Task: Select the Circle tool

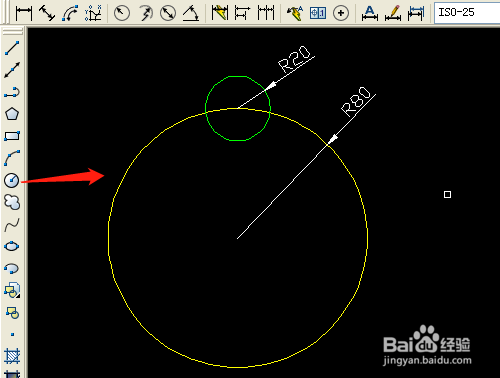Action: [x=12, y=180]
